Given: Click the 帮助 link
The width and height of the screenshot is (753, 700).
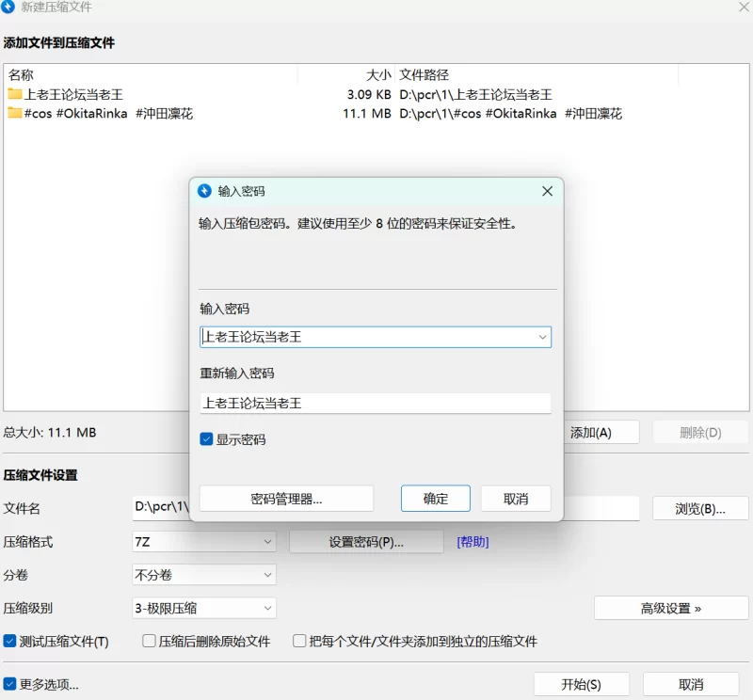Looking at the screenshot, I should coord(473,542).
